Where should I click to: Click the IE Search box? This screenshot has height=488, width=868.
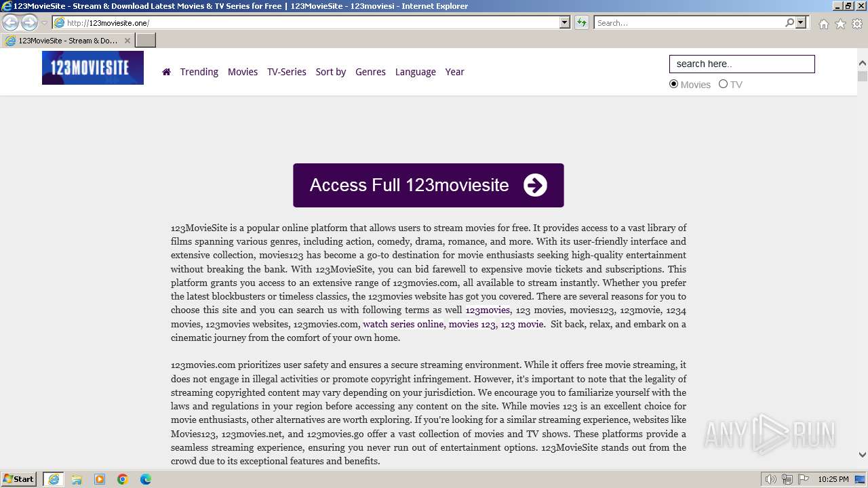click(x=688, y=22)
